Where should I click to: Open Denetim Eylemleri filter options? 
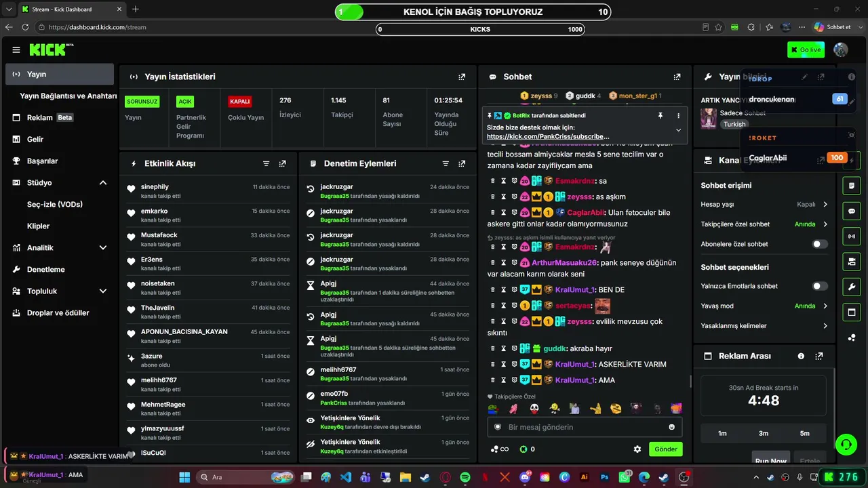coord(446,163)
